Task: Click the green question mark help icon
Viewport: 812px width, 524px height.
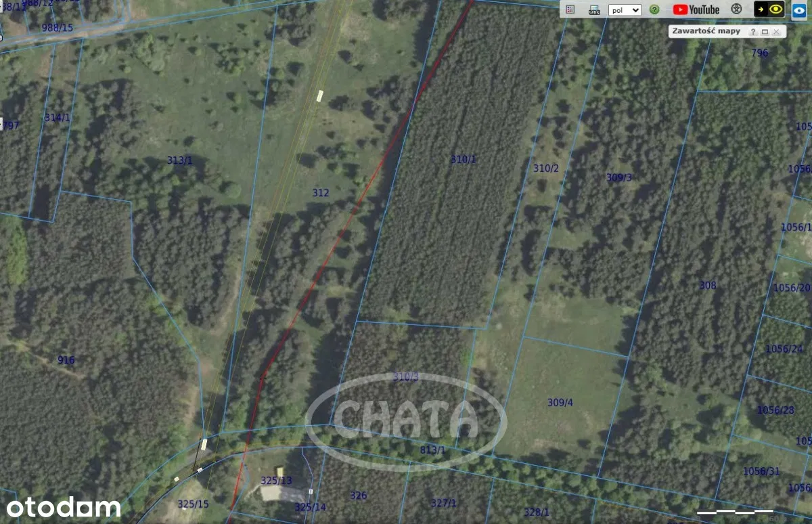Action: tap(654, 9)
